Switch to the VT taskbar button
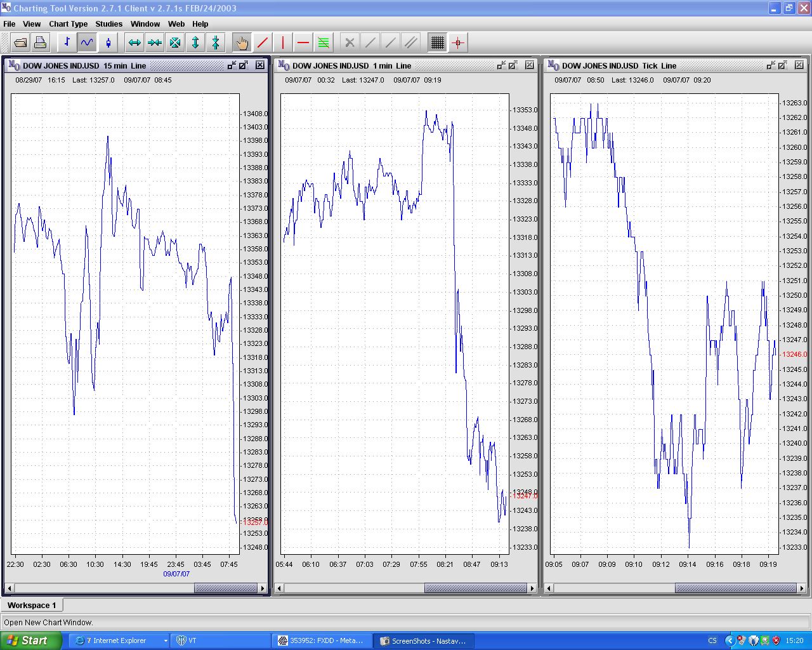The height and width of the screenshot is (650, 812). 221,640
